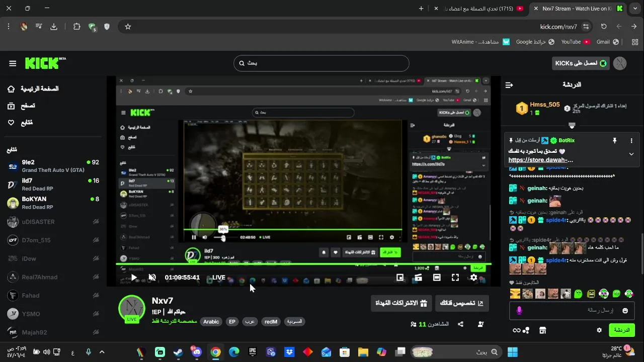644x362 pixels.
Task: Toggle theater mode in player
Action: (437, 277)
